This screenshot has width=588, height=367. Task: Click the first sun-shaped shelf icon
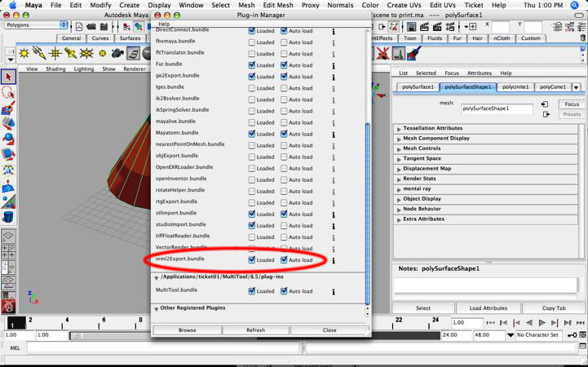[x=24, y=54]
